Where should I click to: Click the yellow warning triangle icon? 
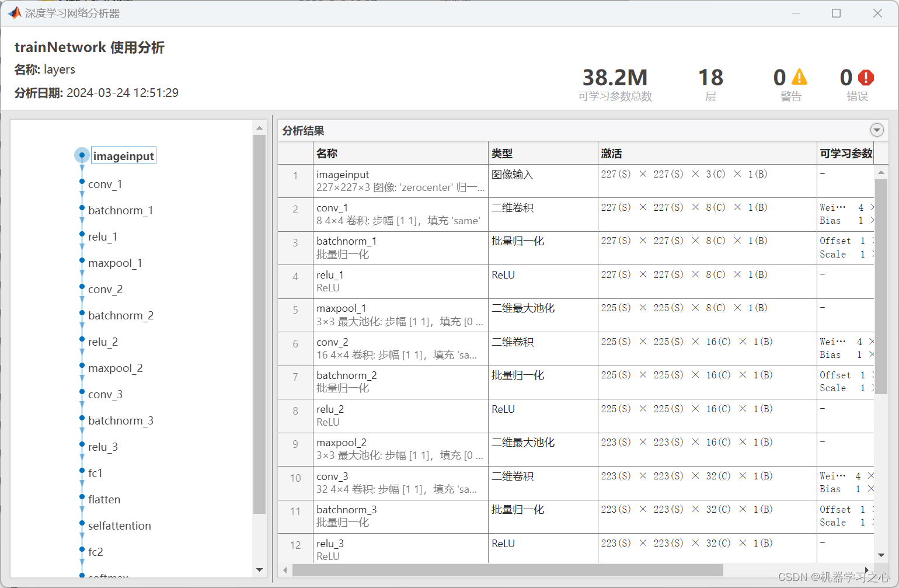(799, 76)
